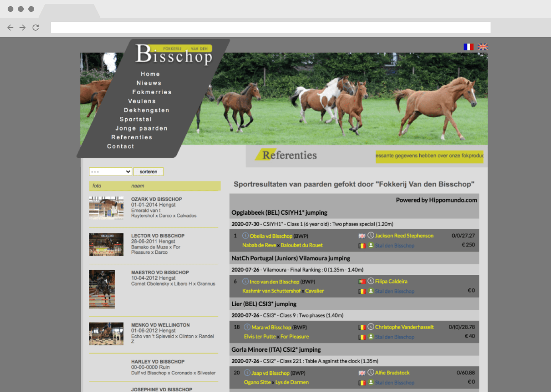This screenshot has width=551, height=392.
Task: Open Maestro vd Bisschop photo thumbnail
Action: click(102, 289)
